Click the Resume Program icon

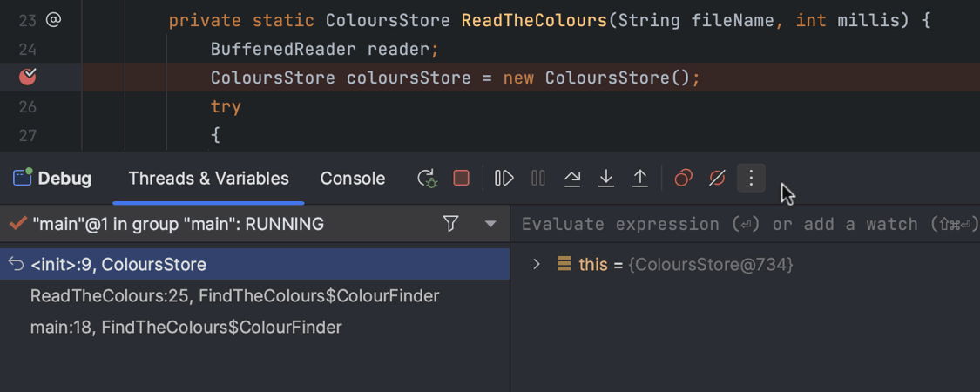[504, 179]
